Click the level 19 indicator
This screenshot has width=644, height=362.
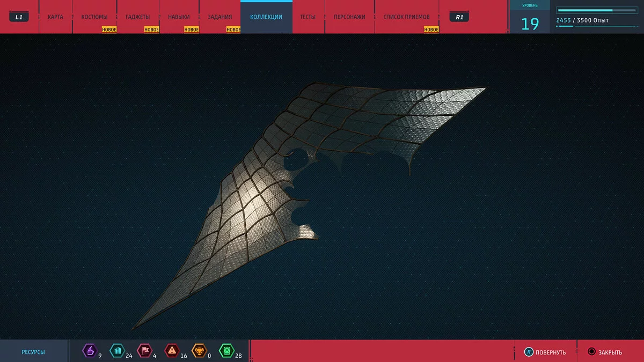coord(530,24)
